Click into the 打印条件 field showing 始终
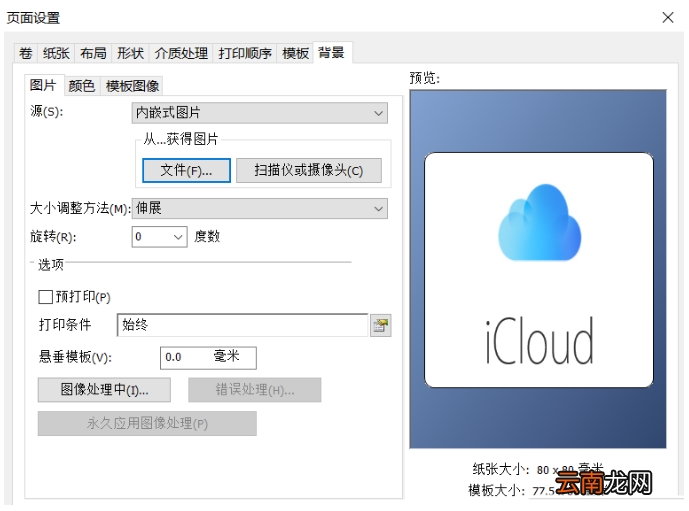 [x=243, y=325]
